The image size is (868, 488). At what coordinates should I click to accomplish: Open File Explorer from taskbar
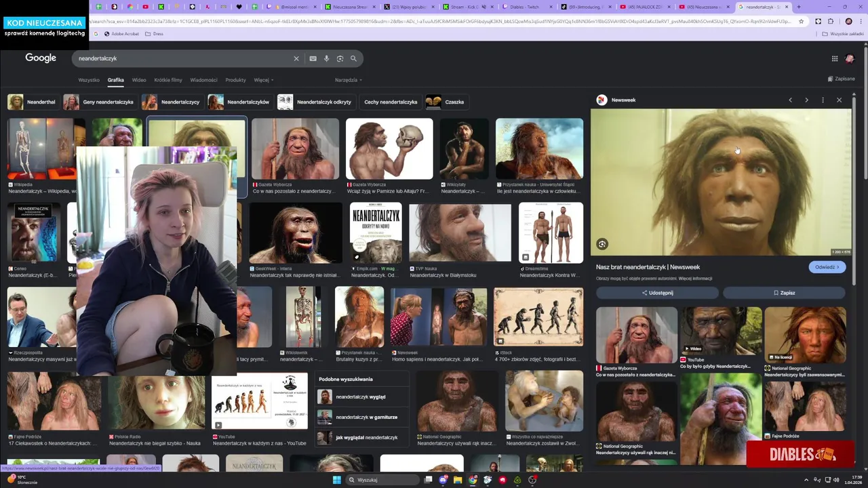458,480
